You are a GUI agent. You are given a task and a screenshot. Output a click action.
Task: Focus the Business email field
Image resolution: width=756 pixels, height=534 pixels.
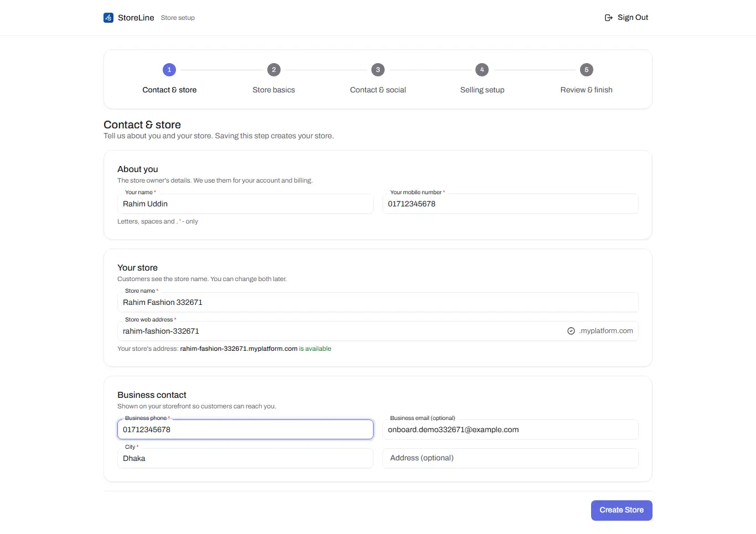pos(510,429)
